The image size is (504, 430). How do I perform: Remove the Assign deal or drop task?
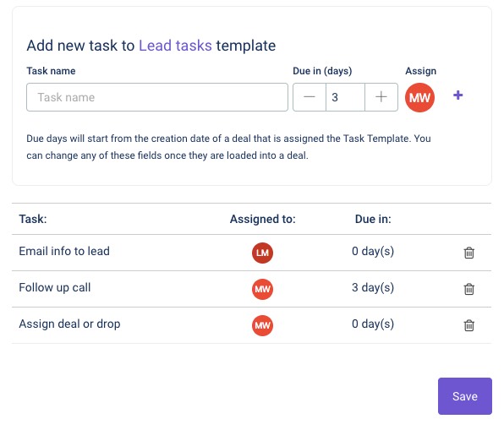(x=469, y=325)
